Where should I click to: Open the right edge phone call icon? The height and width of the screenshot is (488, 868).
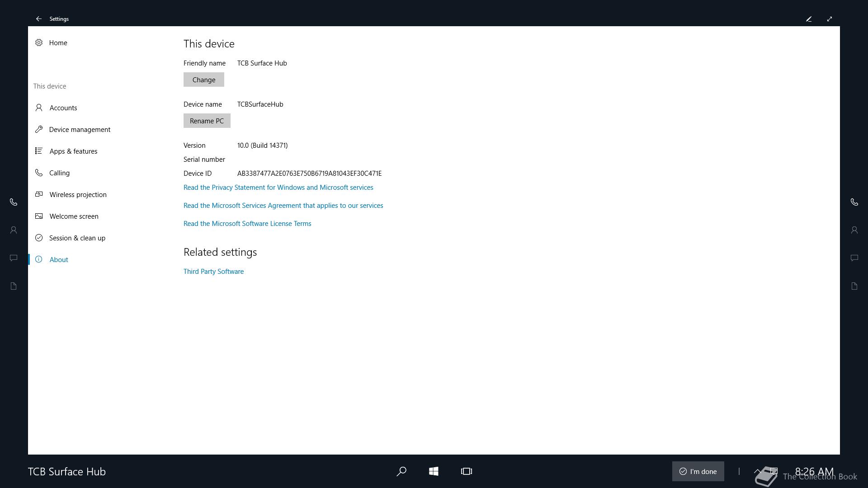(854, 202)
